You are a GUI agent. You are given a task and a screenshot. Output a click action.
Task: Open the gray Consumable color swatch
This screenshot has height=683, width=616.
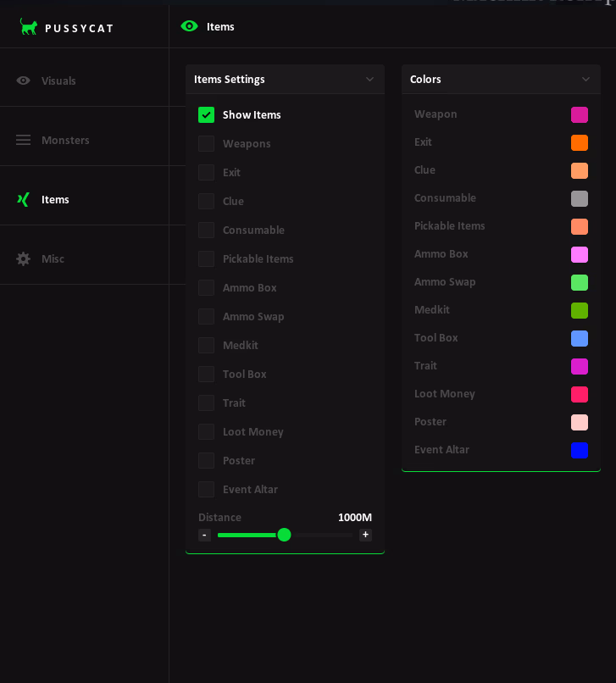click(x=580, y=198)
